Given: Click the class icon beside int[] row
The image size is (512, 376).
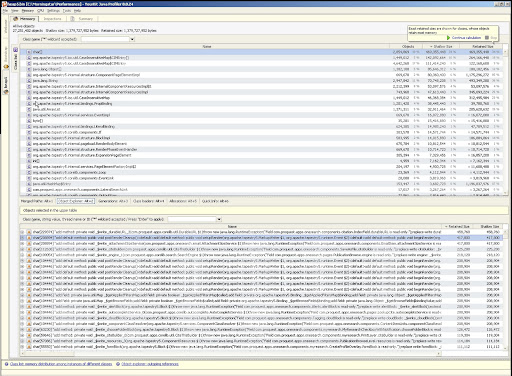Looking at the screenshot, I should click(29, 161).
